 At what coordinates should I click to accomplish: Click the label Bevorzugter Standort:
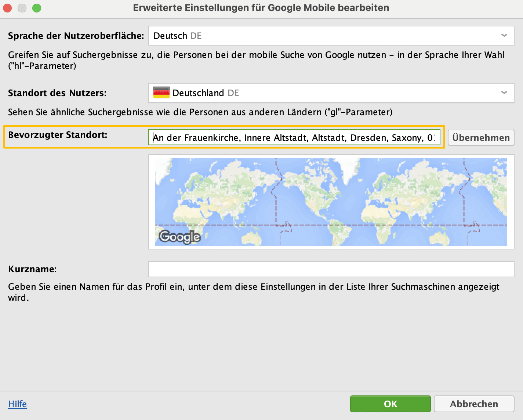58,135
